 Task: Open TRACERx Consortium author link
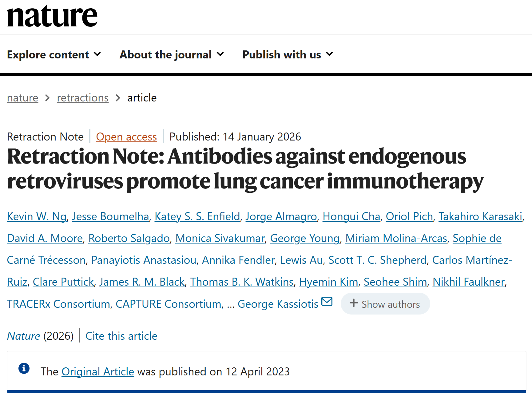pos(58,304)
